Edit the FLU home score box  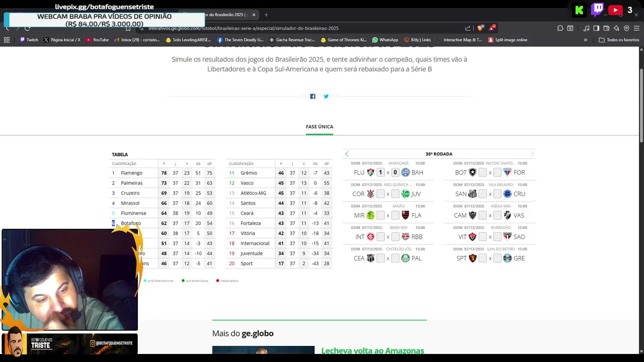(x=381, y=172)
